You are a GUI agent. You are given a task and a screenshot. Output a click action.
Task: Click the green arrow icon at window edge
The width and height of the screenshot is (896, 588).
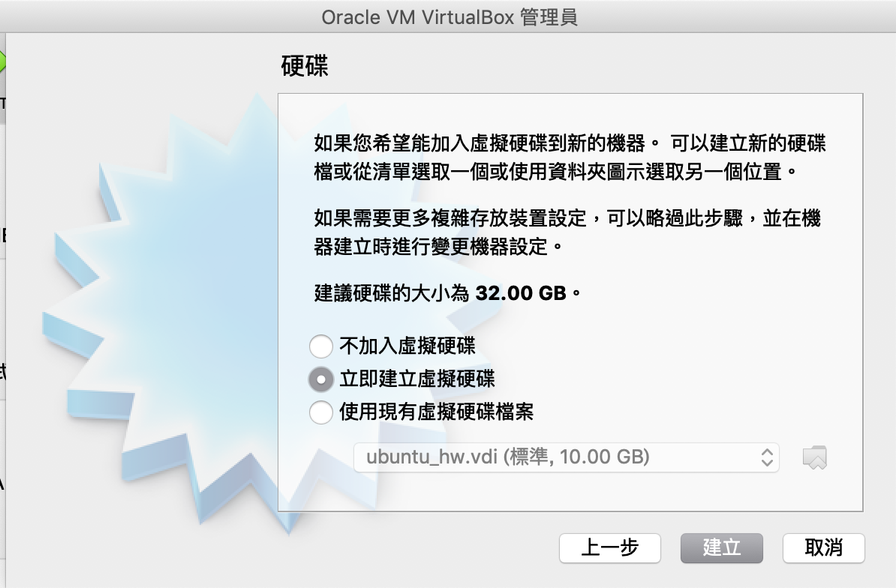tap(2, 62)
